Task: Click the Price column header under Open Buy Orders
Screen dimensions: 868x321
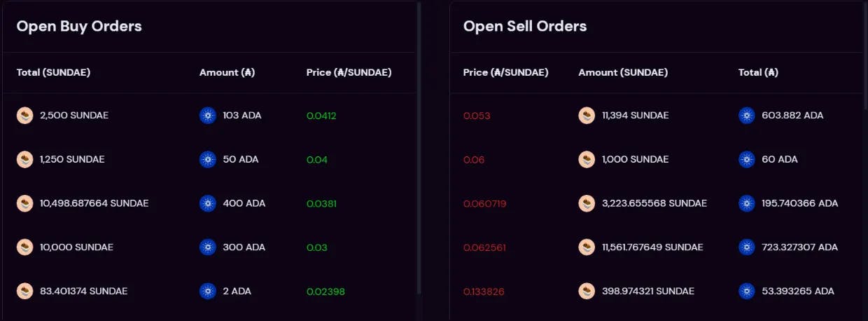Action: pos(349,72)
